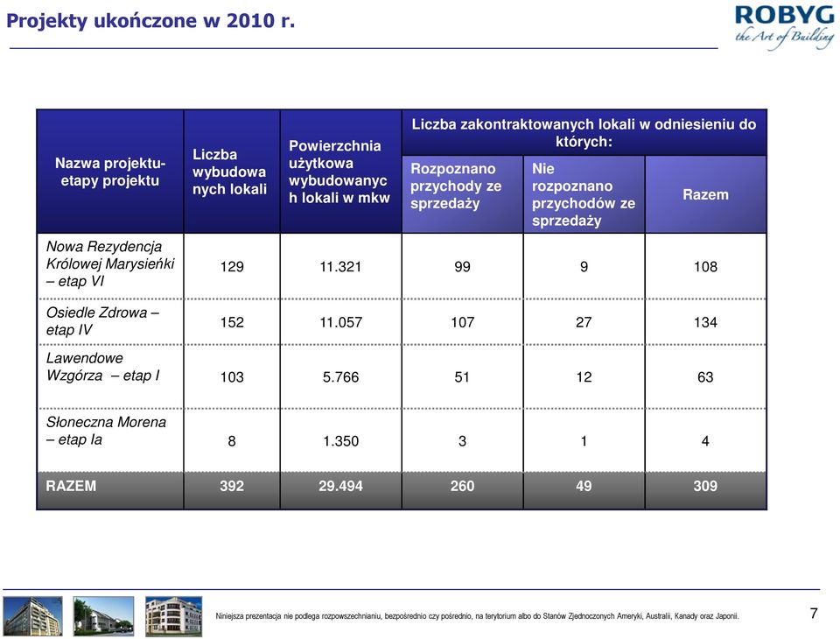The height and width of the screenshot is (639, 840).
Task: Click the "Nie rozpoznano przychodów" header
Action: coord(584,194)
